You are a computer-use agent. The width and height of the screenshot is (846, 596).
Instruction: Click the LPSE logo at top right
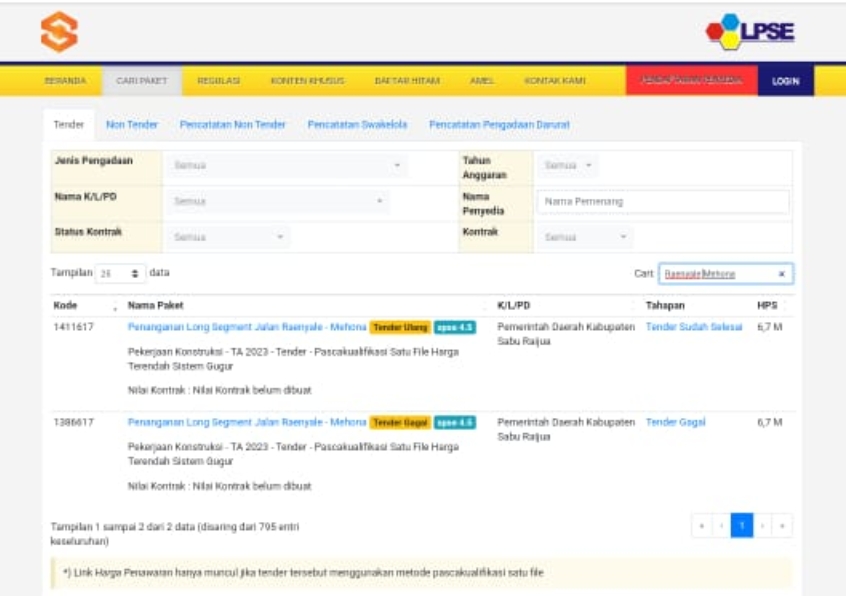(750, 32)
